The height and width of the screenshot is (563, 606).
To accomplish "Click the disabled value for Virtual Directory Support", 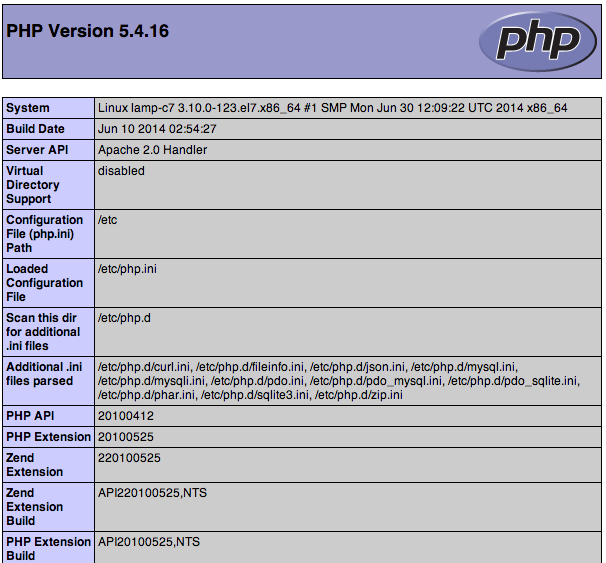I will (x=121, y=171).
